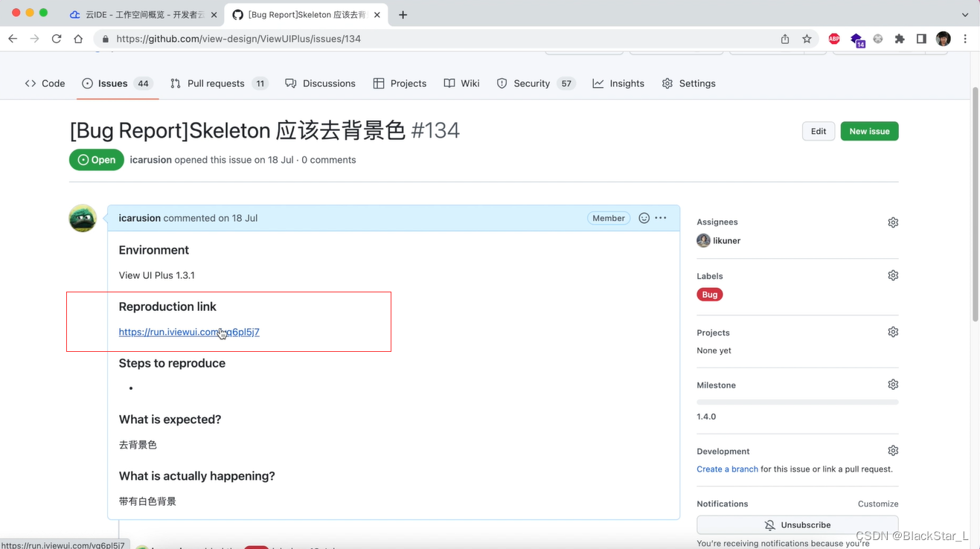Viewport: 980px width, 549px height.
Task: Select the text 'View UI Plus 1.3.1'
Action: [x=157, y=275]
